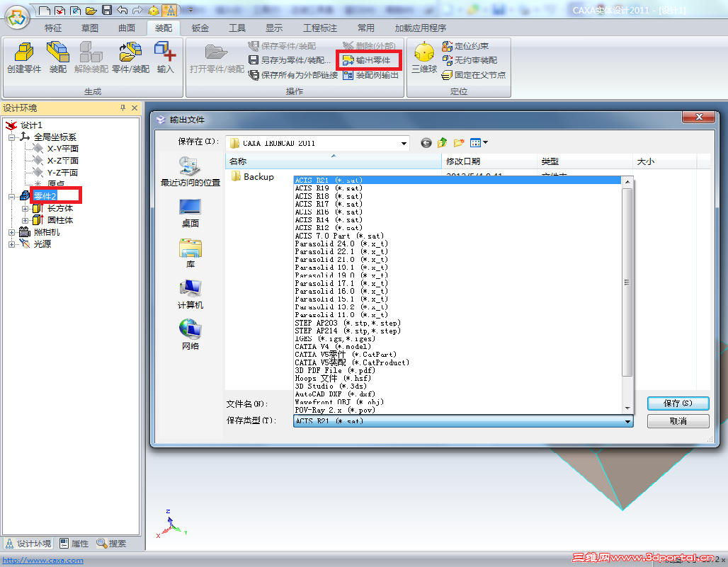This screenshot has height=567, width=728.
Task: Select the Backup folder in file list
Action: tap(253, 177)
